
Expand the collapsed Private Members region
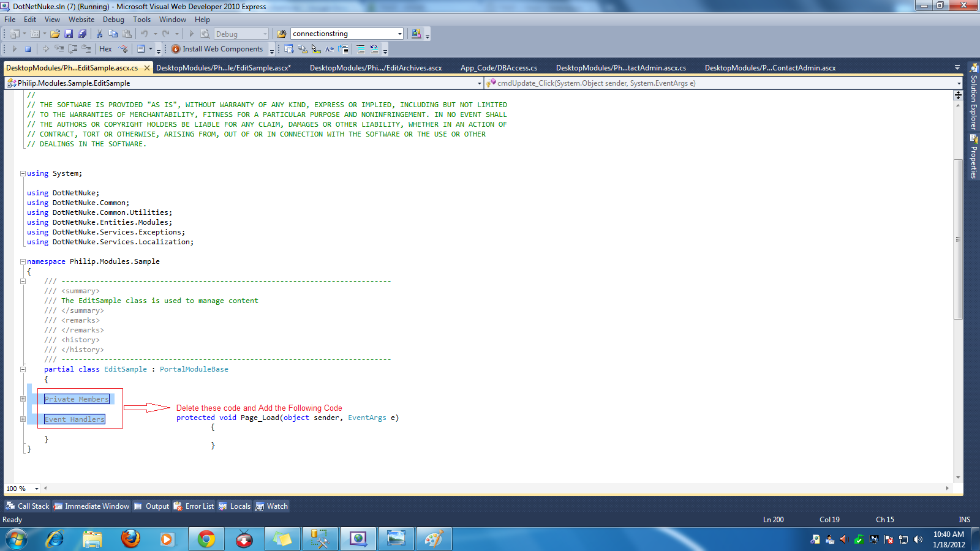pyautogui.click(x=23, y=399)
